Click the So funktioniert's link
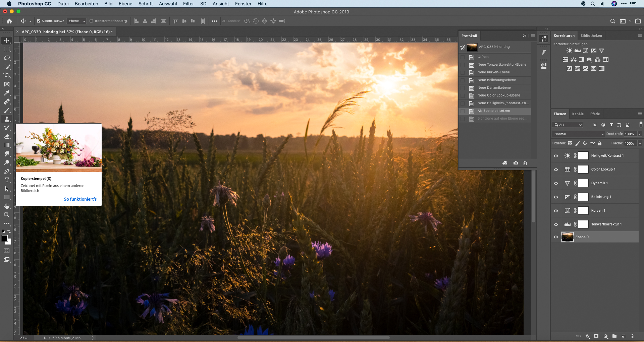Screen dimensions: 644x342 point(80,199)
